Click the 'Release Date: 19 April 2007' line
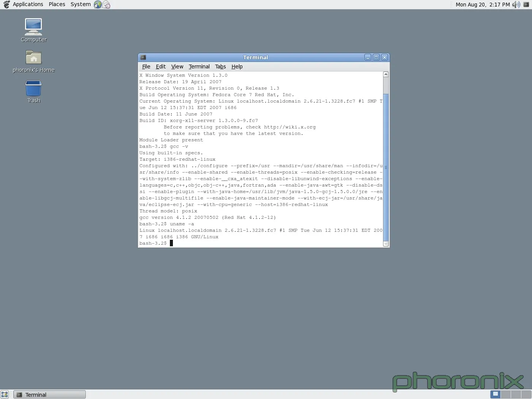The height and width of the screenshot is (399, 532). [180, 82]
